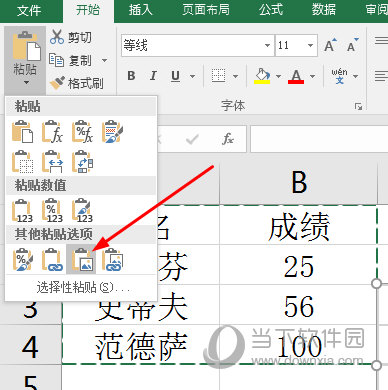Click the cell containing 56
This screenshot has height=390, width=388.
[299, 305]
